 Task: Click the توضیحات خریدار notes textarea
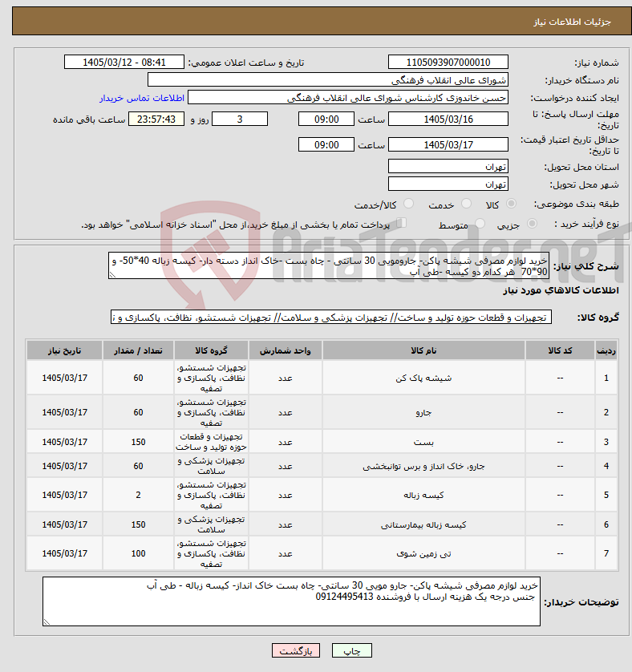click(291, 601)
